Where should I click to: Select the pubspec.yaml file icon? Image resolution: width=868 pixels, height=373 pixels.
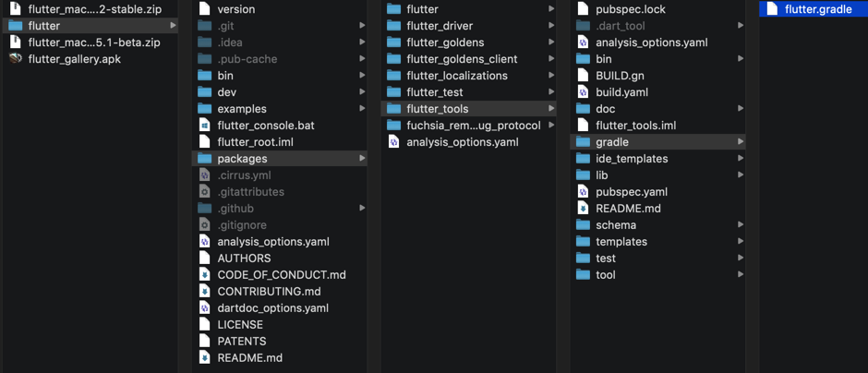click(583, 192)
